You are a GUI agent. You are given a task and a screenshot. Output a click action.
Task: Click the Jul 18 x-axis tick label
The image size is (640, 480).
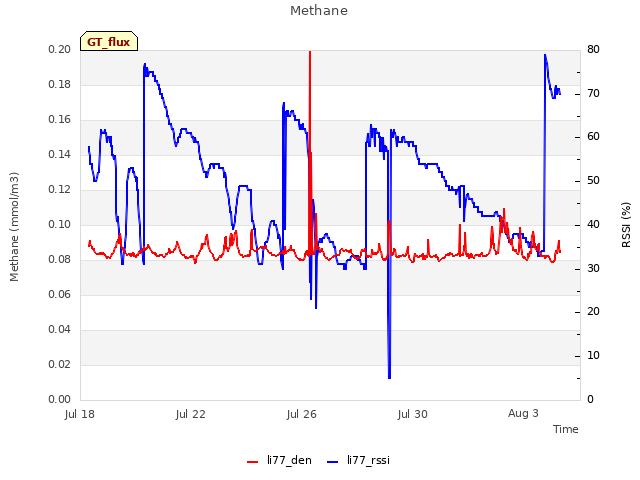coord(80,414)
